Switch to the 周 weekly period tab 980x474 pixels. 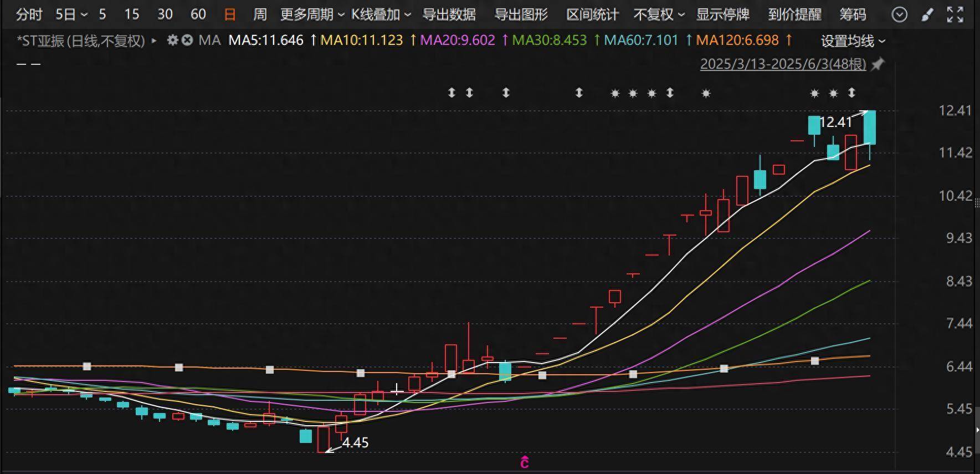pos(260,14)
